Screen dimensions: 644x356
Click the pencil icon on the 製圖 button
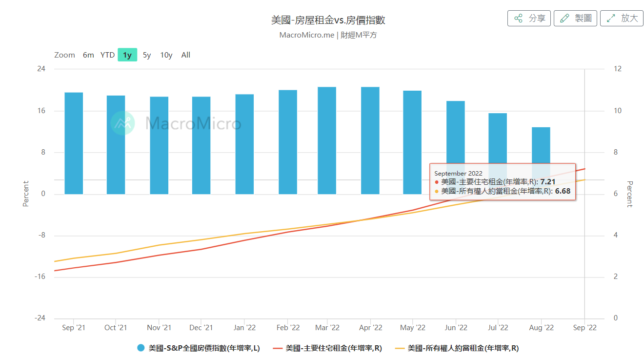click(x=564, y=18)
